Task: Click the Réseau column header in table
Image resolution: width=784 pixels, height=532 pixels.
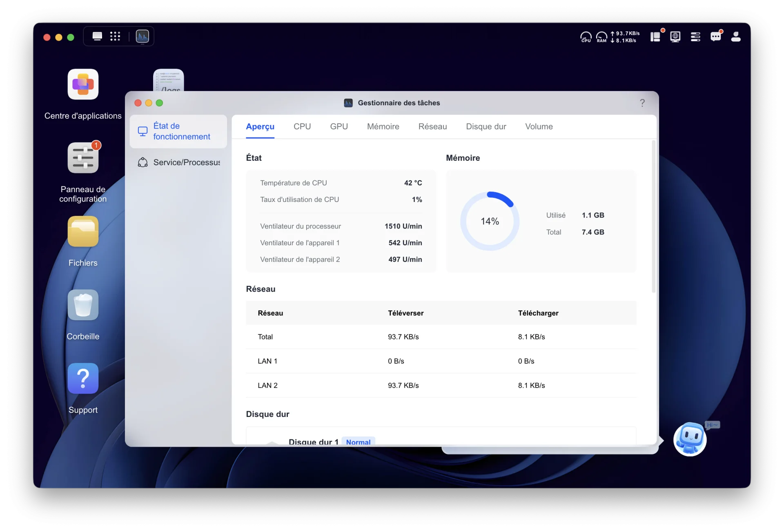Action: tap(270, 313)
